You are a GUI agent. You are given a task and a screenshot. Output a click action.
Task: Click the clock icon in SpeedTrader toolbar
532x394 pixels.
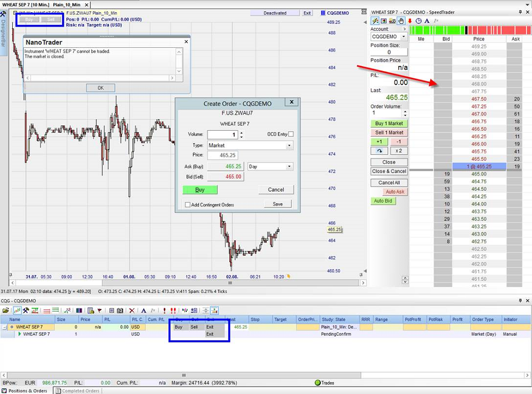tap(418, 21)
